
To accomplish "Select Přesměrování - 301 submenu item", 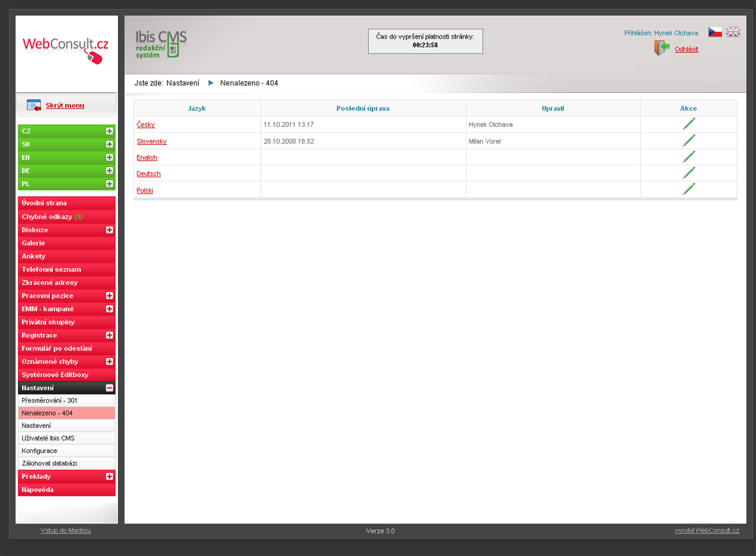I will point(67,400).
